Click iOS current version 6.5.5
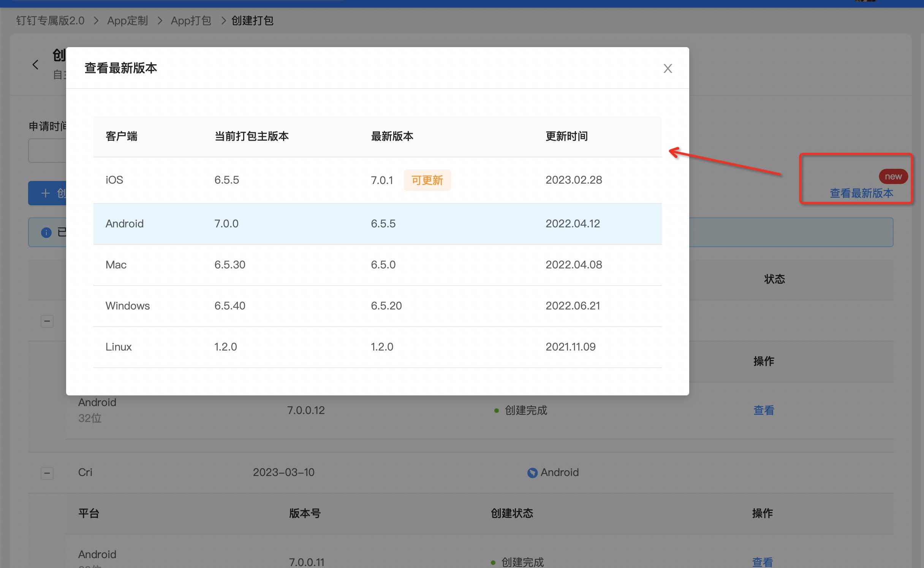 (x=227, y=180)
